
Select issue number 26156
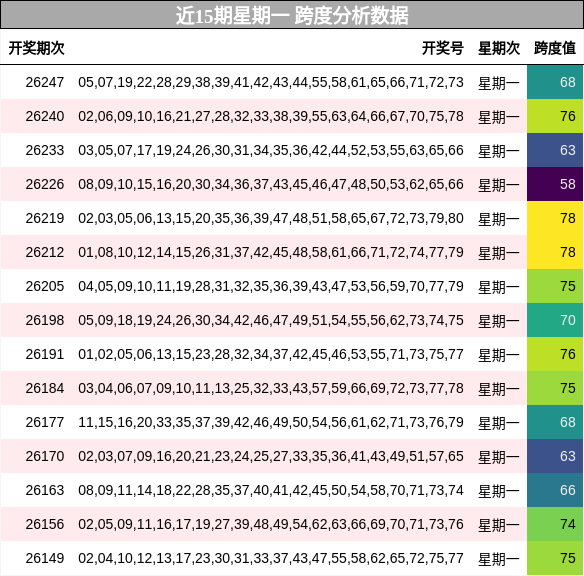click(45, 524)
